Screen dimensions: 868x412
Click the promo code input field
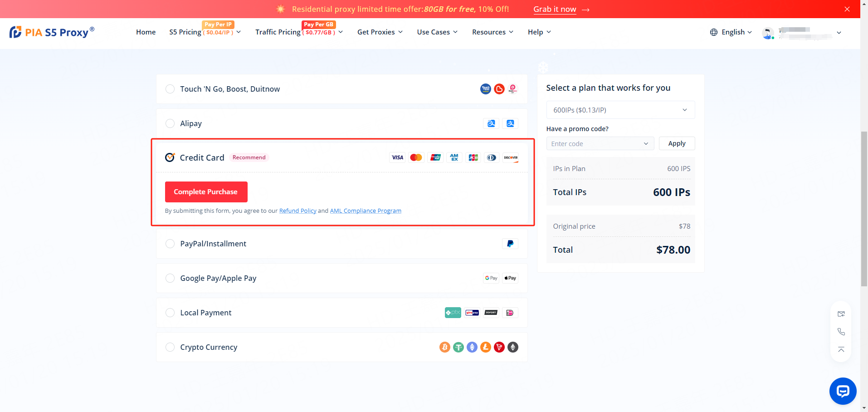pyautogui.click(x=595, y=144)
